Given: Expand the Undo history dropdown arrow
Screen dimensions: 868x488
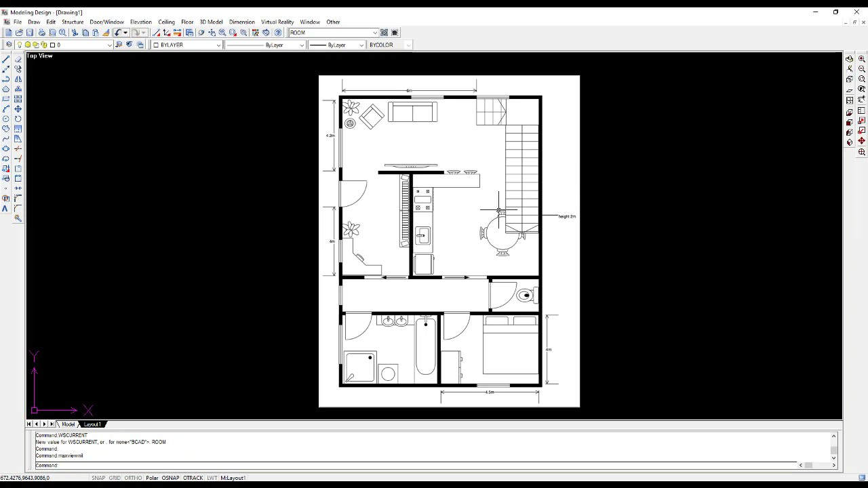Looking at the screenshot, I should tap(126, 33).
